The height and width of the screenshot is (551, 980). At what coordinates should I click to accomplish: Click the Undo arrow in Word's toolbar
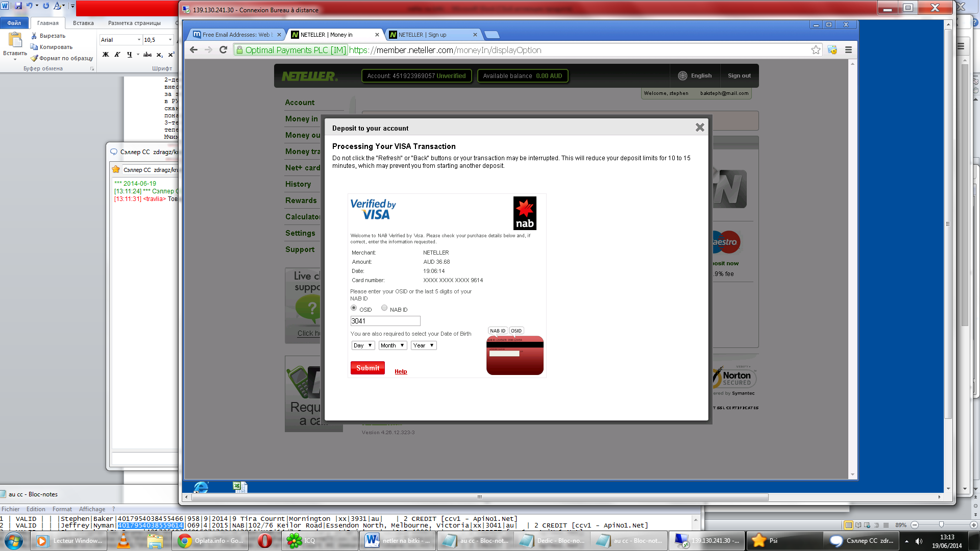pos(29,6)
